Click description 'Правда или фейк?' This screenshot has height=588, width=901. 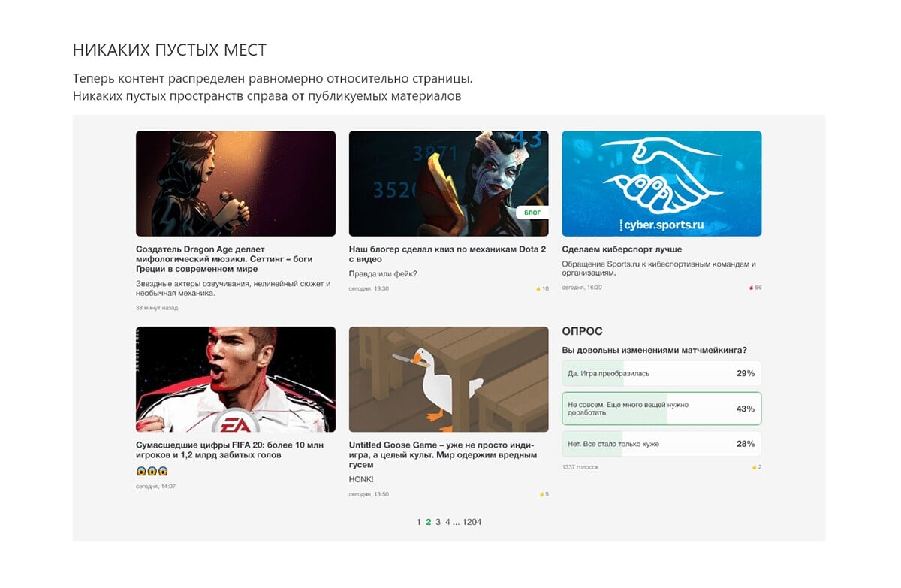tap(383, 274)
